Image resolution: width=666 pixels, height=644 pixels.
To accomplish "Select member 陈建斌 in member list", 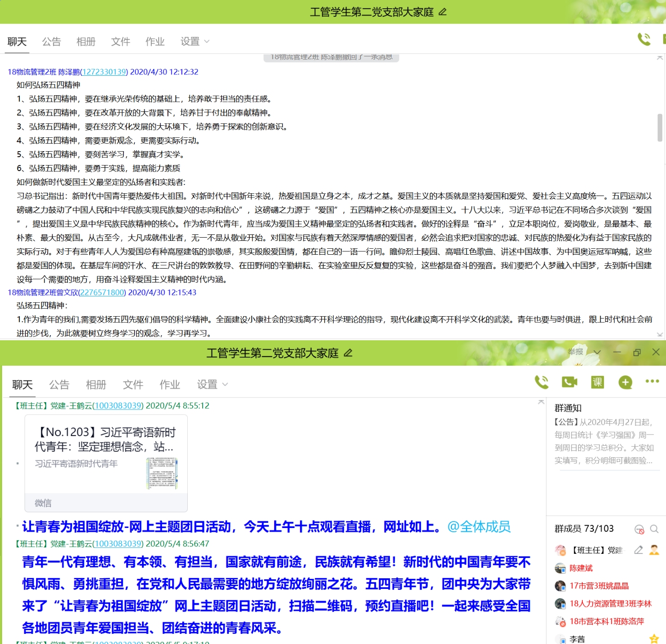I will (581, 568).
